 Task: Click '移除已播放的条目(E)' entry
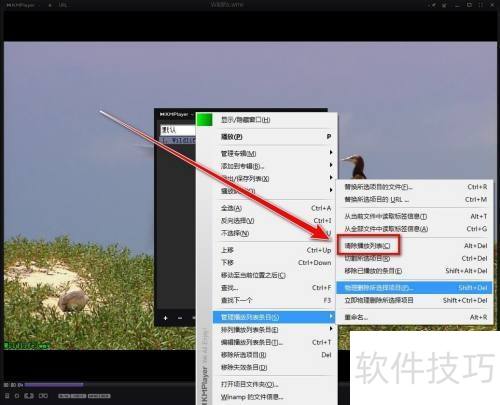[415, 271]
